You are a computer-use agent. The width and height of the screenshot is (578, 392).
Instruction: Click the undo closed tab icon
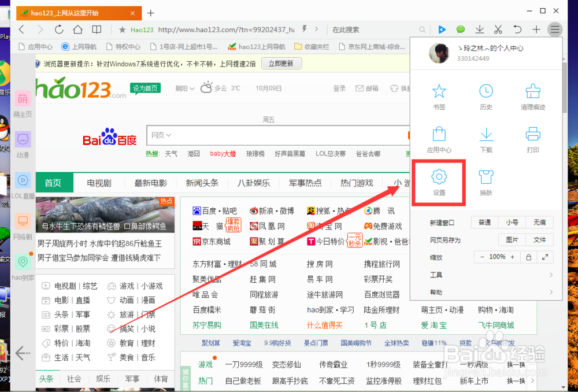517,29
